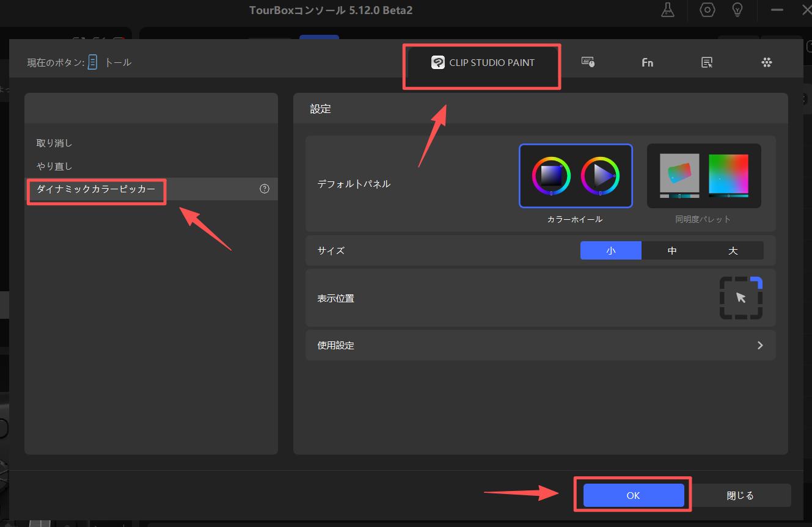
Task: Confirm with the OK button
Action: tap(633, 495)
